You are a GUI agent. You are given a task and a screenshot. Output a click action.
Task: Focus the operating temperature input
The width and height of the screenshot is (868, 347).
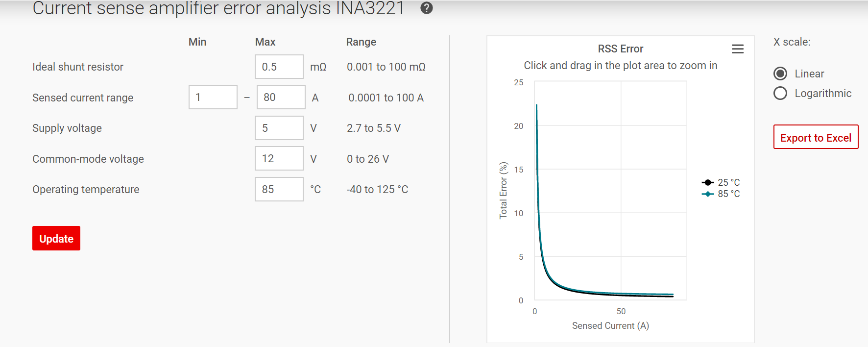279,189
